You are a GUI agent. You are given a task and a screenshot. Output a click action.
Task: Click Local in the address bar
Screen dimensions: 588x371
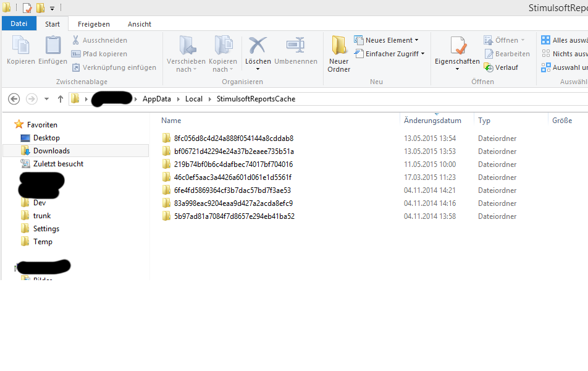click(x=194, y=99)
